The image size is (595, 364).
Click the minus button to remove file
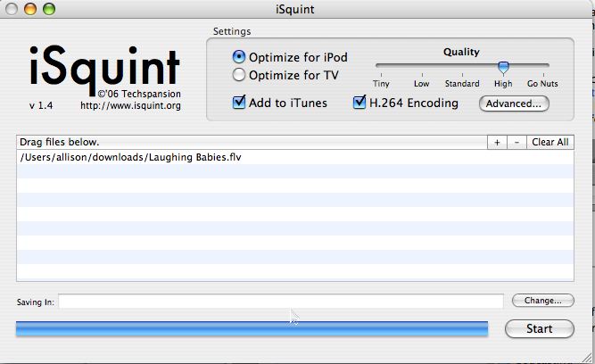[x=516, y=142]
